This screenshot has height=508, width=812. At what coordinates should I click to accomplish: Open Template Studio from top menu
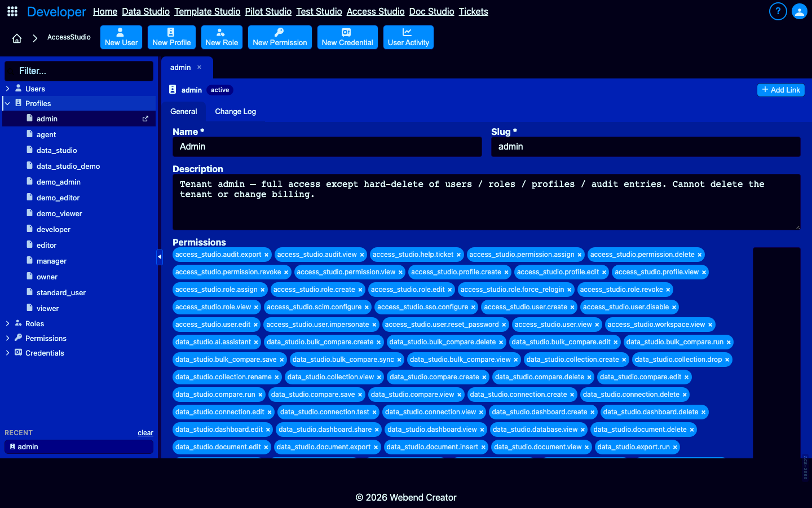(207, 11)
